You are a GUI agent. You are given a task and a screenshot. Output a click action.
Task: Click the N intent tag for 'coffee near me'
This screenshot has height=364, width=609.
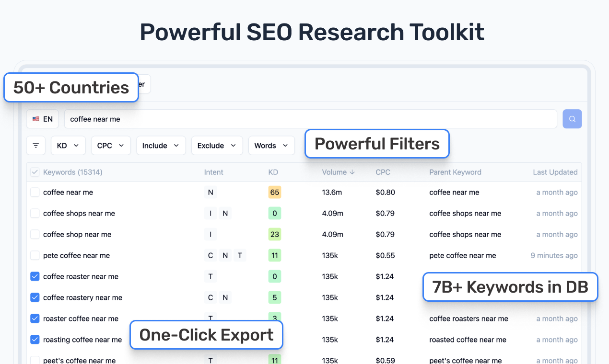tap(211, 192)
